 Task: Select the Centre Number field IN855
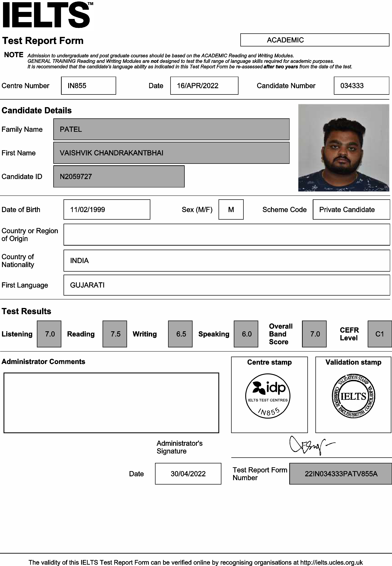(x=88, y=86)
